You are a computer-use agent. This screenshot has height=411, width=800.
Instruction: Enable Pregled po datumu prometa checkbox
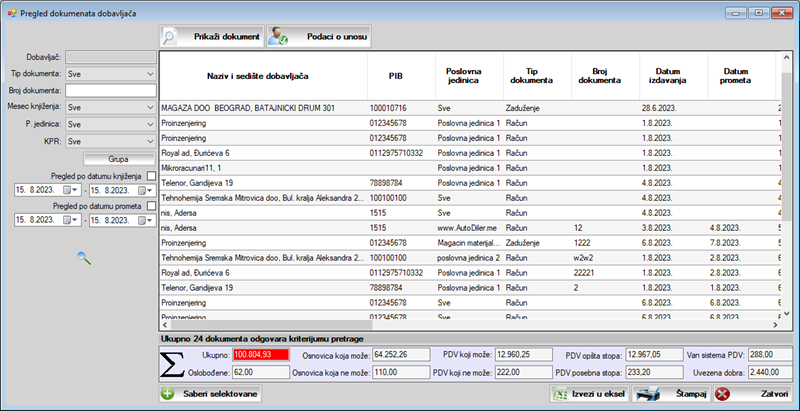pos(151,207)
